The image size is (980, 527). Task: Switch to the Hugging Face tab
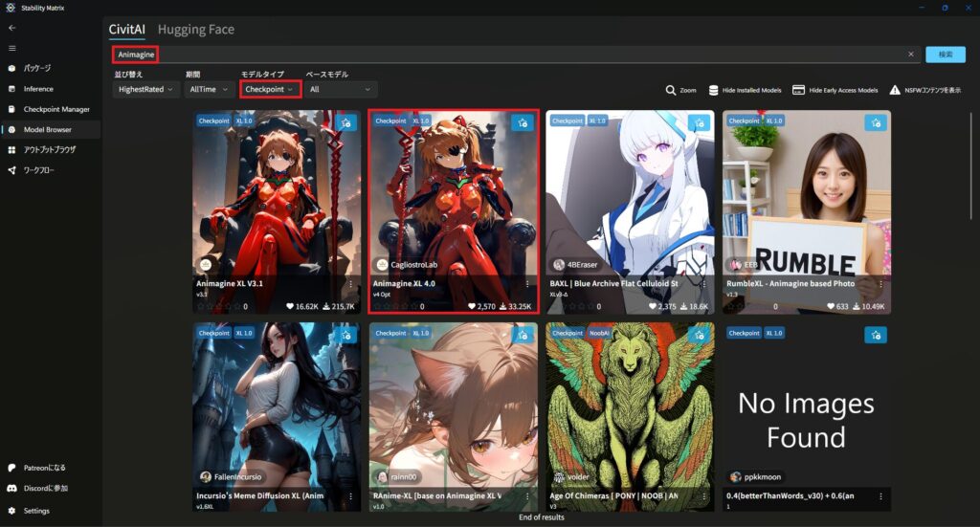point(195,30)
